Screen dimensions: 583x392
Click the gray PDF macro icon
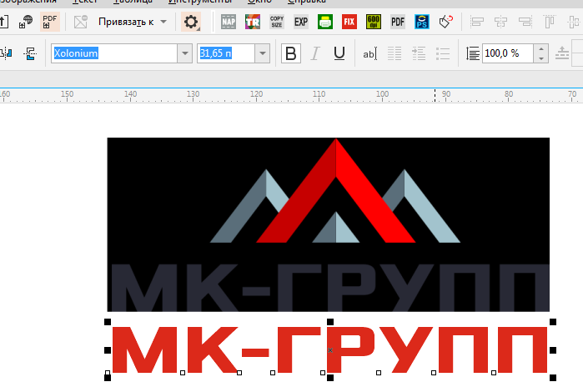(398, 22)
